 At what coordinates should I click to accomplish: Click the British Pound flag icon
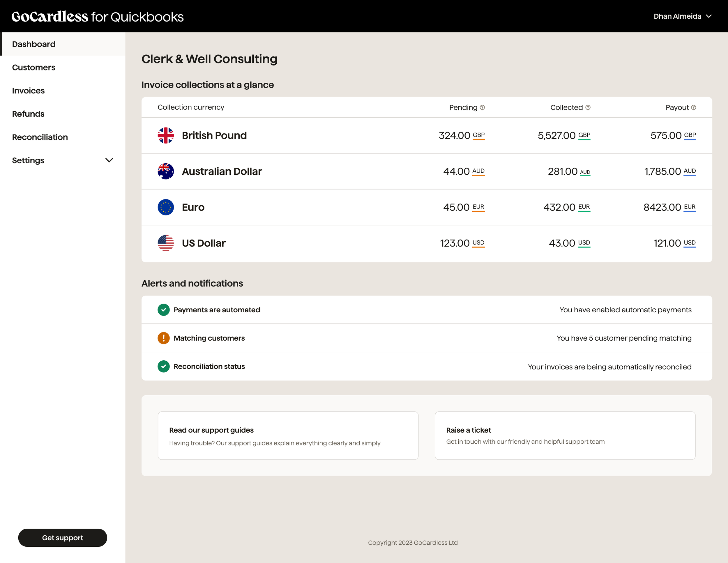click(166, 135)
